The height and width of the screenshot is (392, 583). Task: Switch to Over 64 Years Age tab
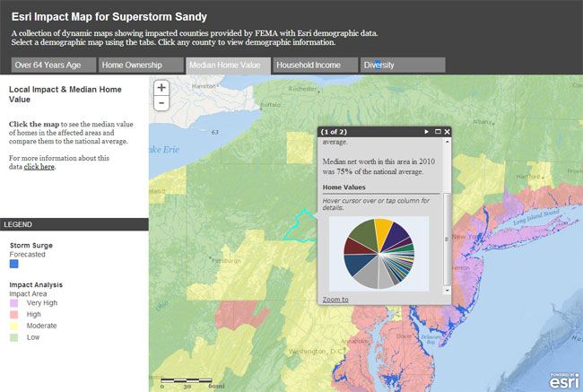(x=53, y=65)
